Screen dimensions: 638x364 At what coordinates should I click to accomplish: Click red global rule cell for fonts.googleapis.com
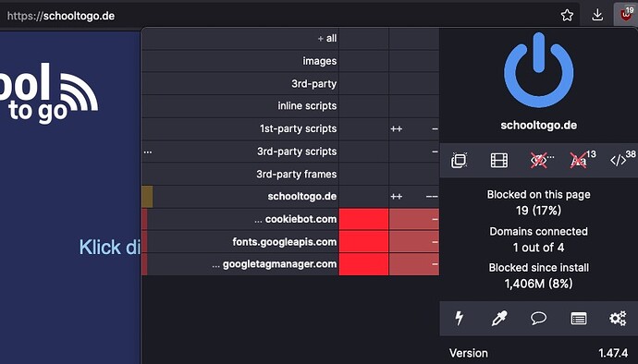[x=363, y=241]
